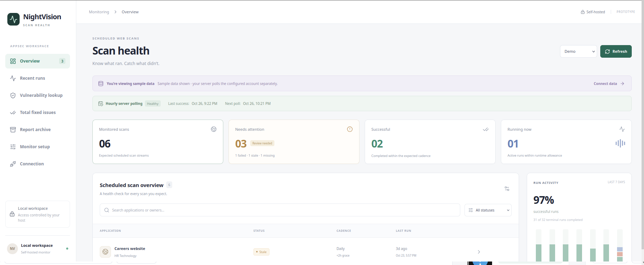Screen dimensions: 644x265
Task: Open the All statuses filter dropdown
Action: pos(488,210)
